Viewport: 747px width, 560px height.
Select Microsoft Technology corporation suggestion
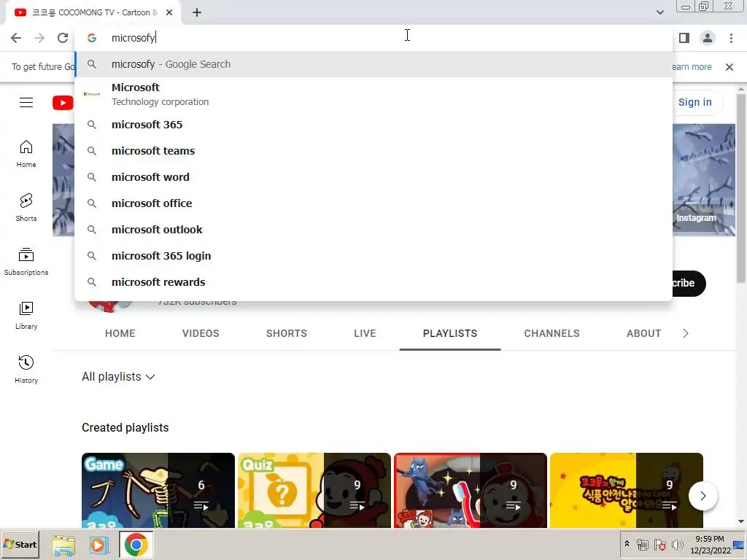tap(373, 94)
